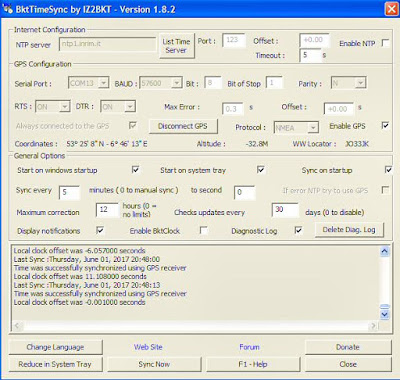Toggle Always connected to the GPS checkbox
400x380 pixels.
coord(133,126)
